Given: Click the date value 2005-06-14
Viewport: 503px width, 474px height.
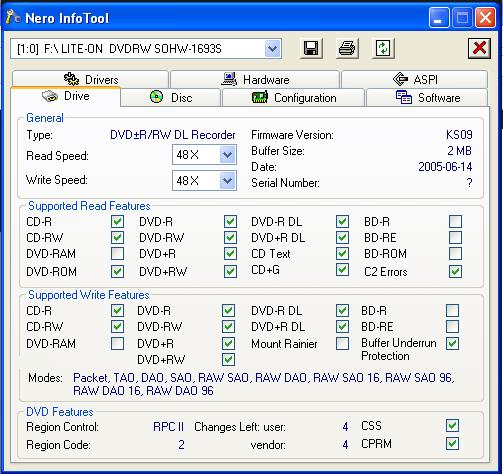Looking at the screenshot, I should pyautogui.click(x=445, y=166).
